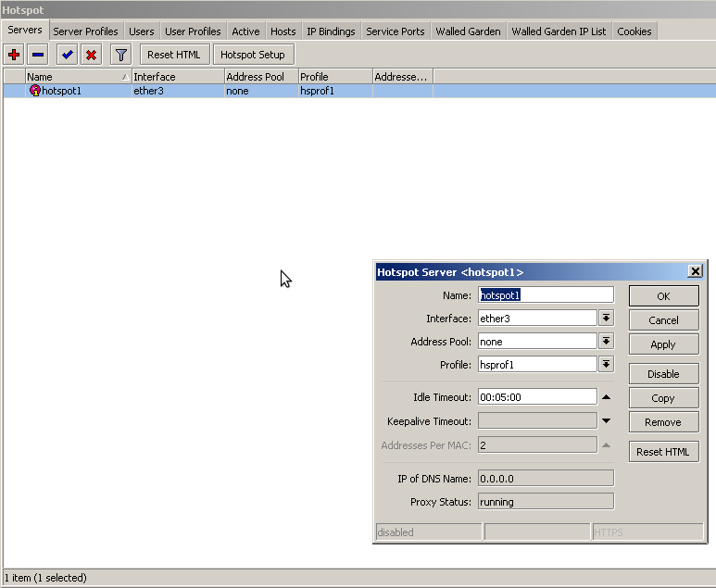Click the red plus Add icon
The height and width of the screenshot is (588, 716).
14,55
